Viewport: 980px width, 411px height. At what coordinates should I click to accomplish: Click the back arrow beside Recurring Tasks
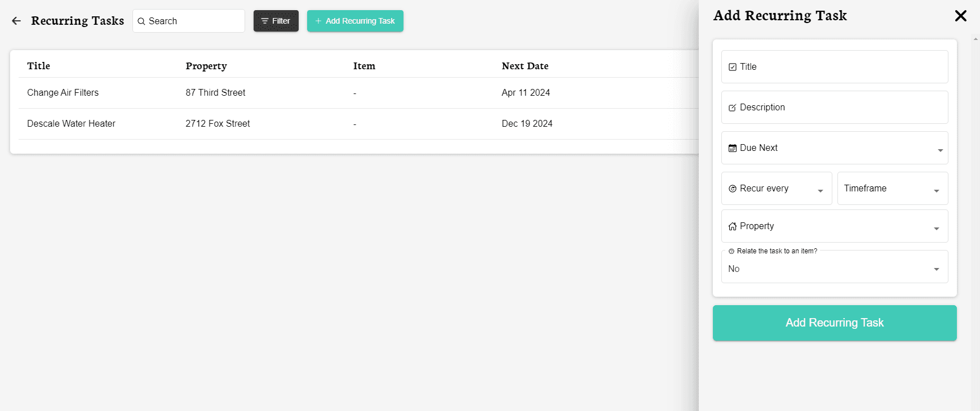pyautogui.click(x=16, y=21)
